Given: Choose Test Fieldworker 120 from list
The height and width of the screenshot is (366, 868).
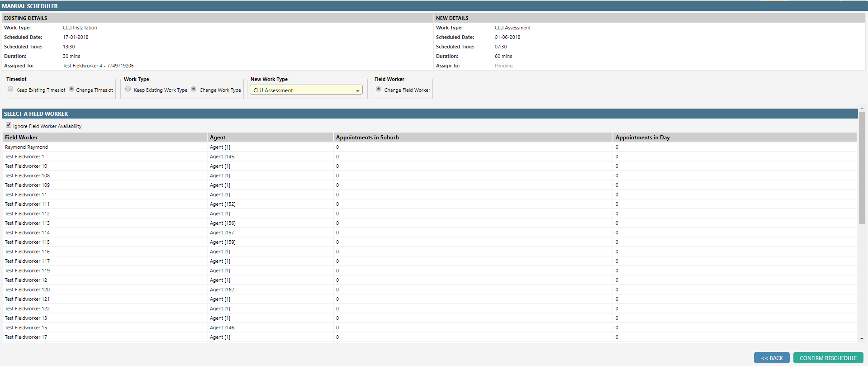Looking at the screenshot, I should [x=27, y=290].
